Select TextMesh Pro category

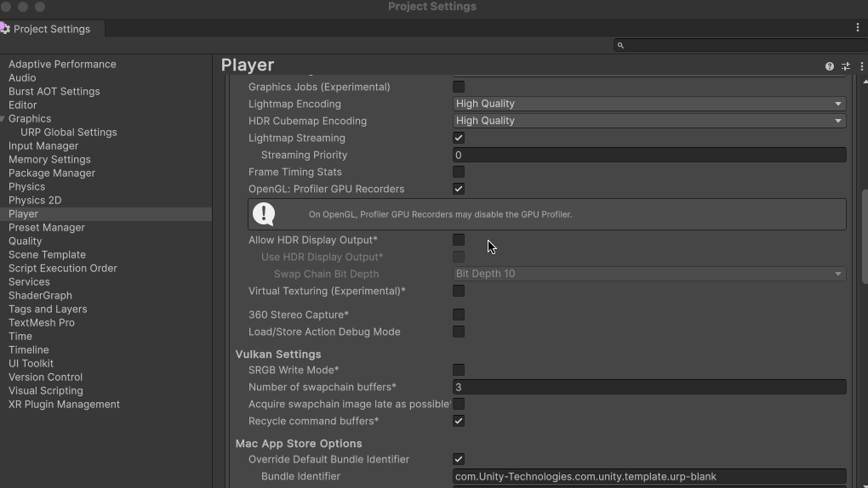click(42, 322)
